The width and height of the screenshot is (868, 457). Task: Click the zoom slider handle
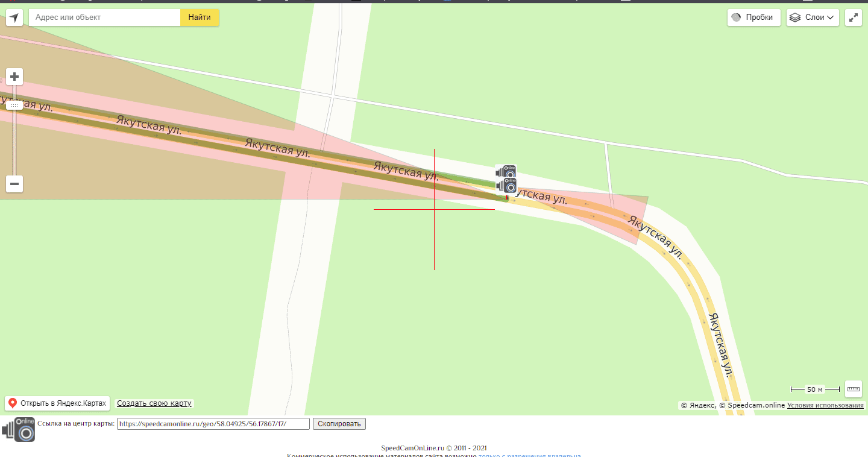point(14,106)
